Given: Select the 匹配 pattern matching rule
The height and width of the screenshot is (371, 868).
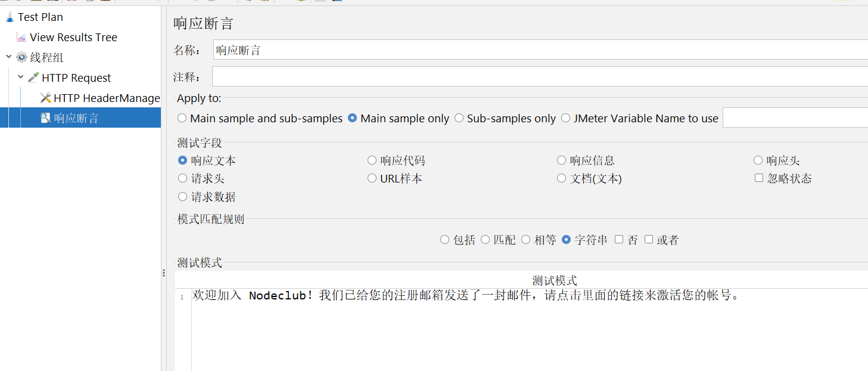Looking at the screenshot, I should [486, 240].
